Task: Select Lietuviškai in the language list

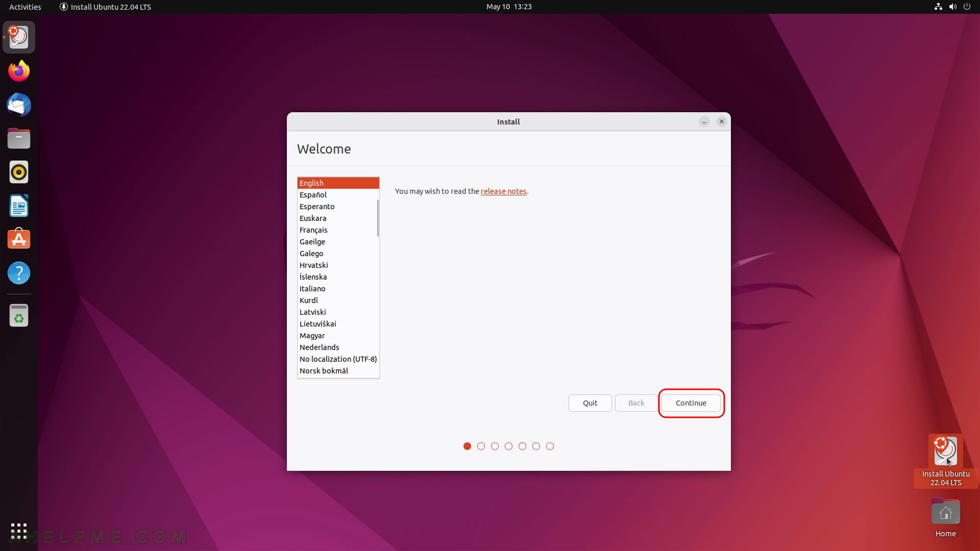Action: click(x=338, y=324)
